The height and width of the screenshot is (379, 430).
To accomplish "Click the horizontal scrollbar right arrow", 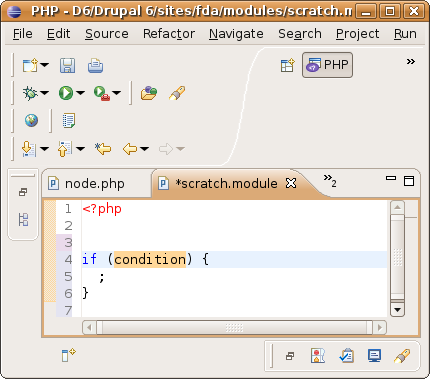I will pyautogui.click(x=380, y=327).
